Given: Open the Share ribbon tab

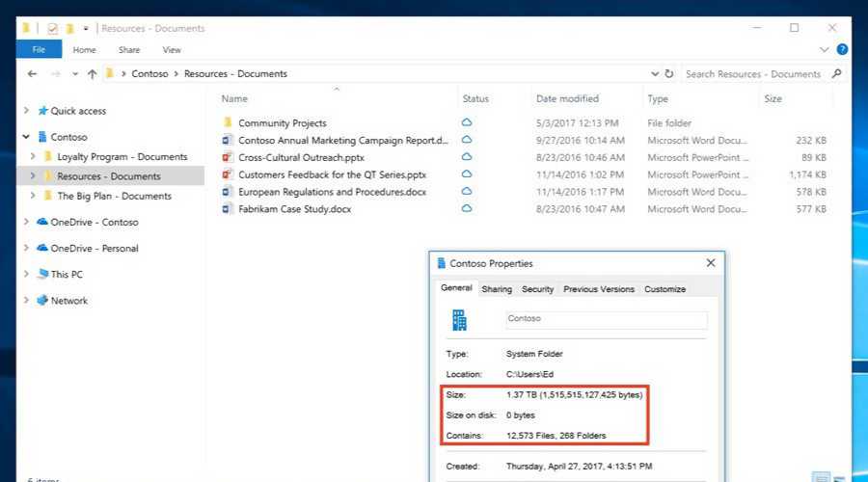Looking at the screenshot, I should [x=129, y=49].
